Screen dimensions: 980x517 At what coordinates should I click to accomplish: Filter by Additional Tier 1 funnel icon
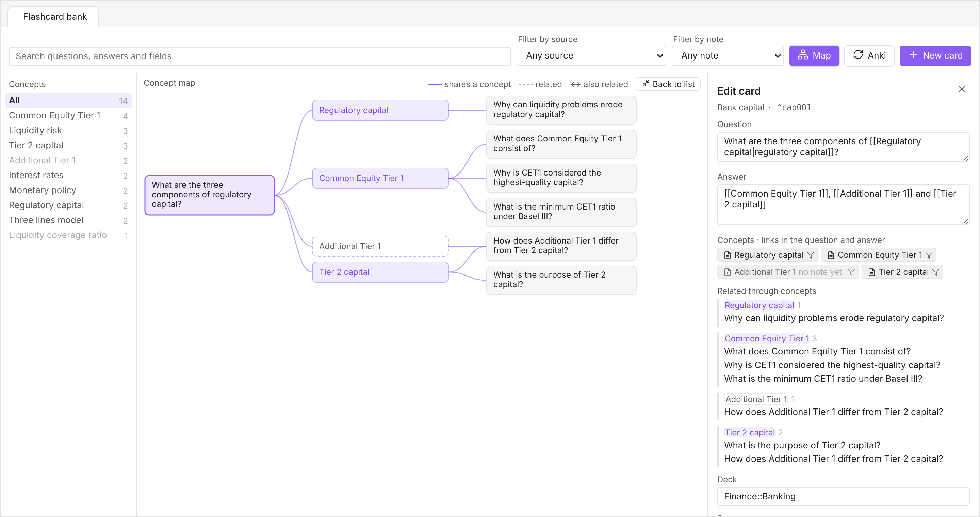click(852, 272)
